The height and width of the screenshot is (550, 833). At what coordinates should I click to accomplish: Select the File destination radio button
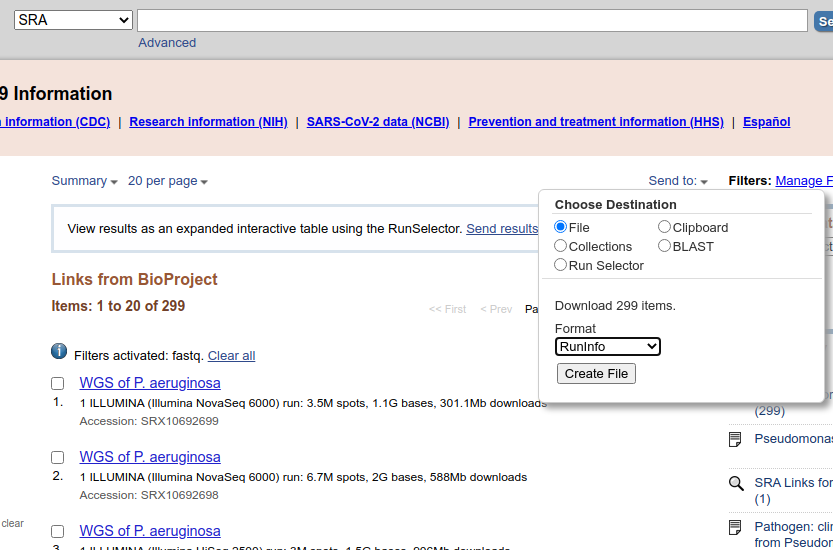click(x=560, y=227)
